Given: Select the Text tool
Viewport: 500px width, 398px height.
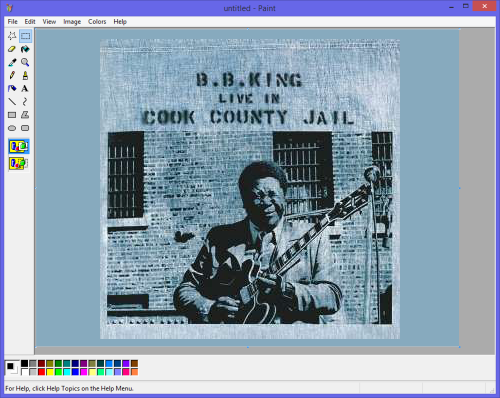Looking at the screenshot, I should tap(25, 89).
